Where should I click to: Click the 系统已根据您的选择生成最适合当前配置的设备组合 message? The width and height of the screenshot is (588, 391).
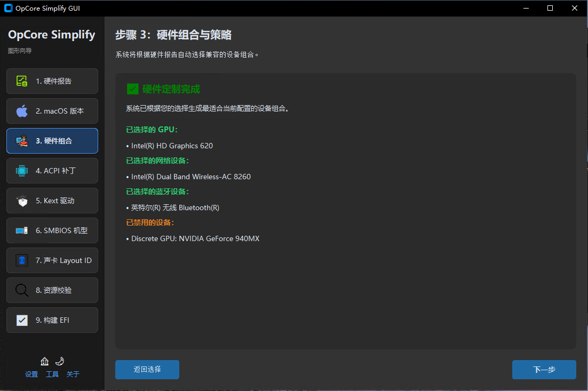tap(207, 109)
